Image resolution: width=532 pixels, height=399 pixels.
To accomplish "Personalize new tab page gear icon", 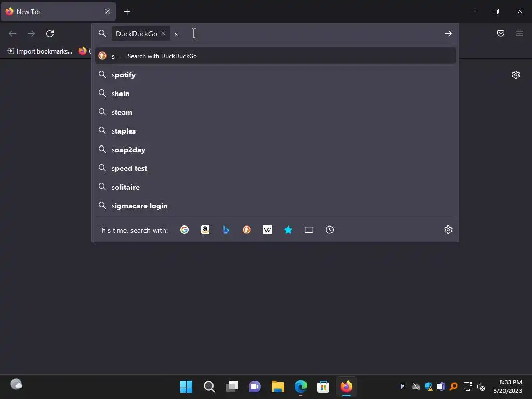I will coord(516,75).
